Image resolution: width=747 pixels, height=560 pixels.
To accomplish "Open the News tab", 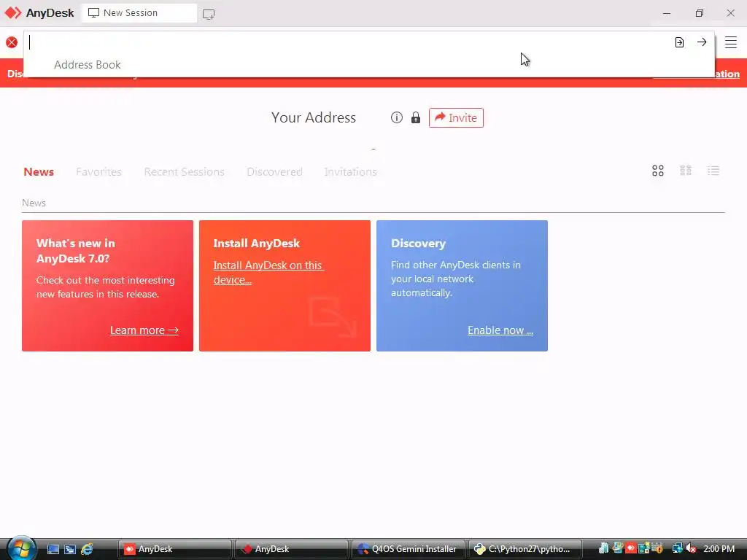I will 39,172.
